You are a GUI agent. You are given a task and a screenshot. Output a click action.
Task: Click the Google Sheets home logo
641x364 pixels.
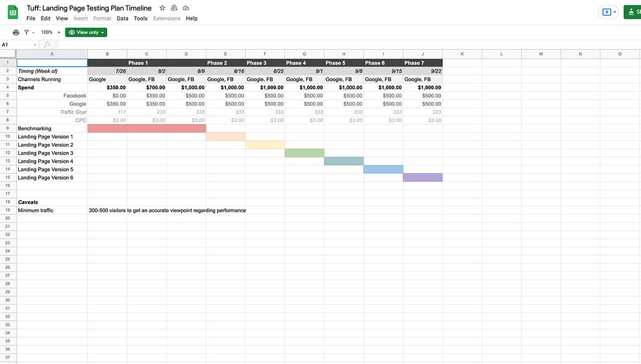(13, 12)
